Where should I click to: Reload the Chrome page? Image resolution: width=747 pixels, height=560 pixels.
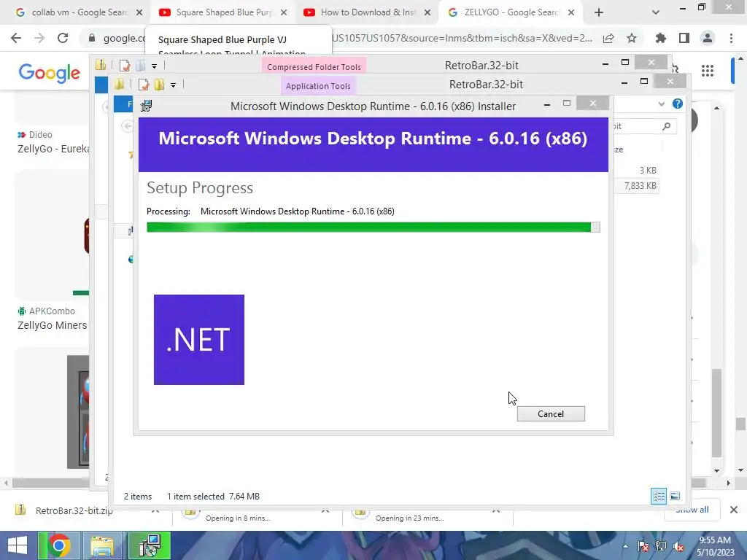click(x=63, y=38)
